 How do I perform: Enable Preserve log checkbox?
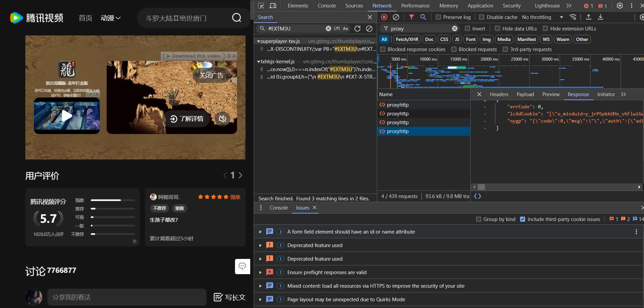pos(438,17)
